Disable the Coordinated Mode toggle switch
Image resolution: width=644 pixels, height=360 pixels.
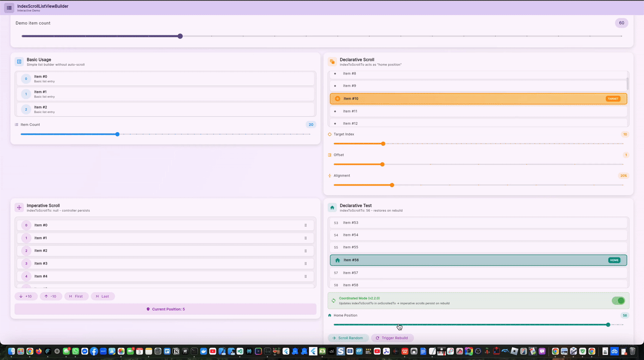pos(618,300)
